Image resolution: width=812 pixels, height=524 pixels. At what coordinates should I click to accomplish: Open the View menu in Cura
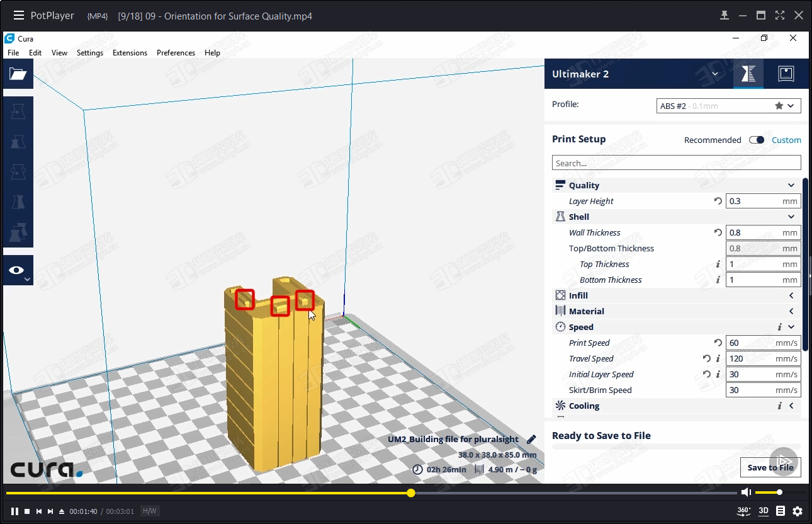point(59,53)
